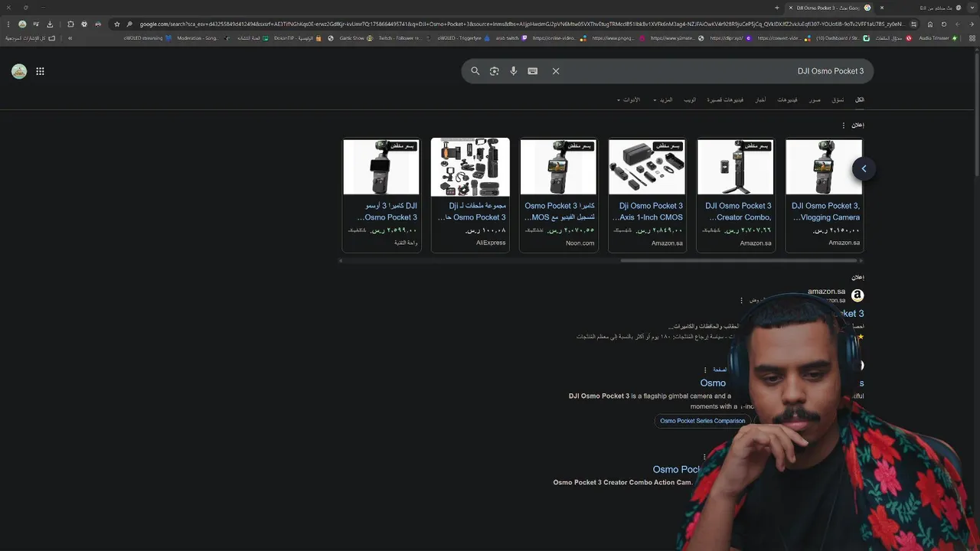Open DJI Osmo Pocket 3 Vlogging Camera product card
This screenshot has height=551, width=980.
(825, 194)
